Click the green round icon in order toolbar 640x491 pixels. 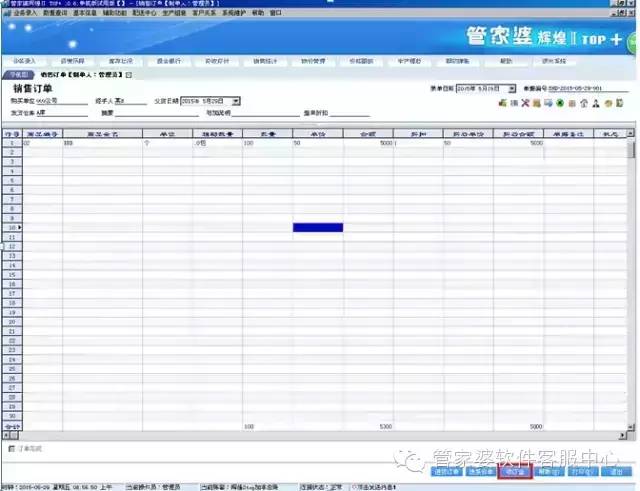pos(560,103)
